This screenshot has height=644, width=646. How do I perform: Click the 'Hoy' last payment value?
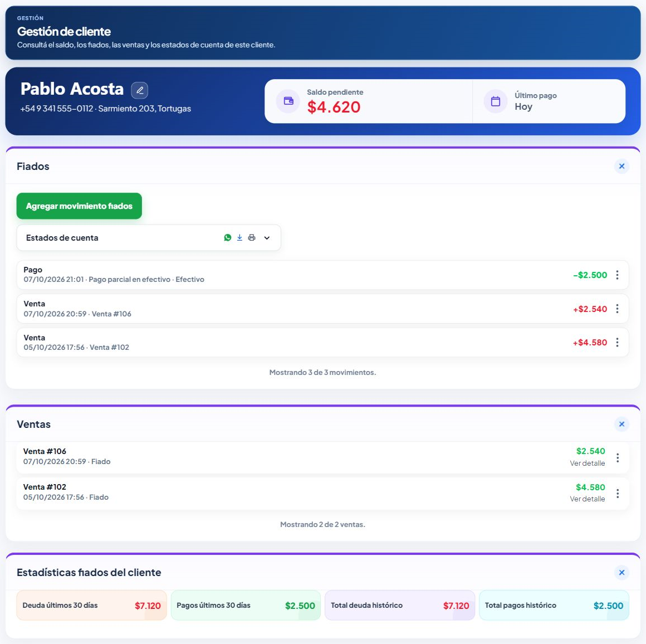[523, 107]
